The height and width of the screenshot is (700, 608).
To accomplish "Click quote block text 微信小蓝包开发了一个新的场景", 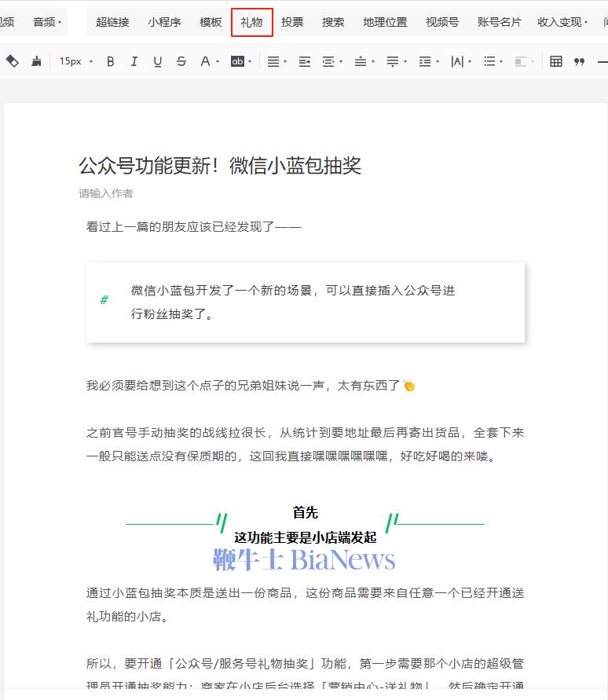I will 293,302.
